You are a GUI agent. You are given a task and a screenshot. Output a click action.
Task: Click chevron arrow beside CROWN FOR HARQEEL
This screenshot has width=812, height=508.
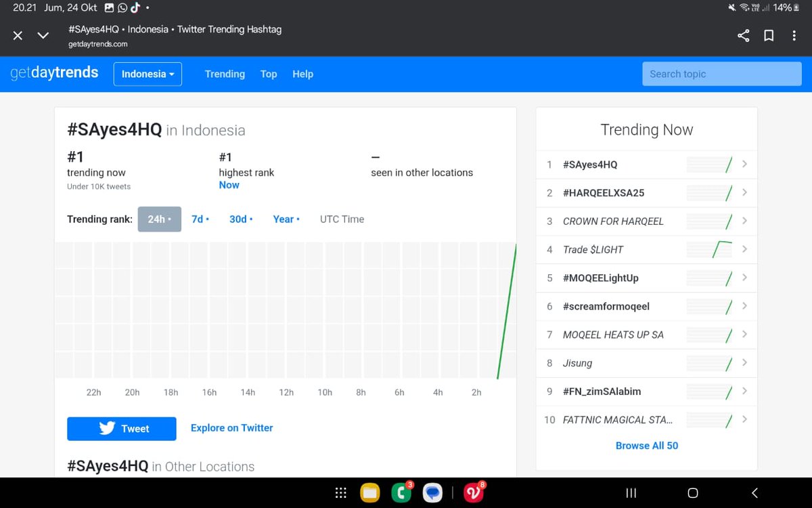click(x=744, y=221)
